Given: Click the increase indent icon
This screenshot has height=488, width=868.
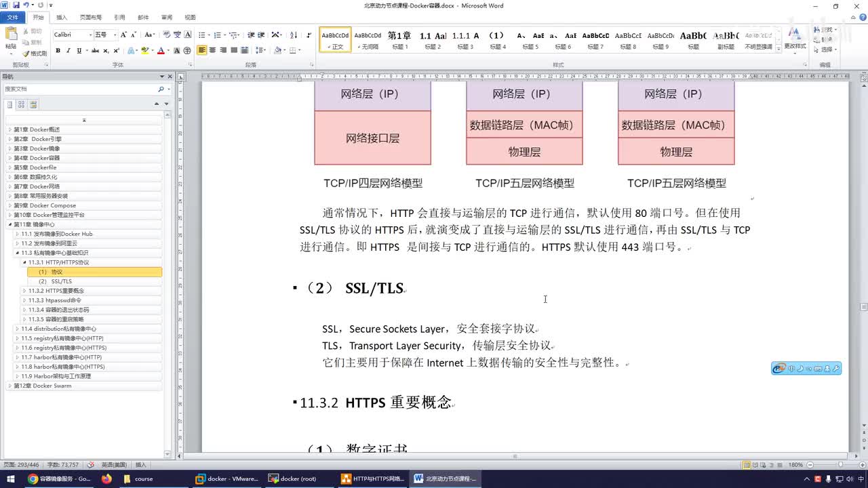Looking at the screenshot, I should pos(261,35).
